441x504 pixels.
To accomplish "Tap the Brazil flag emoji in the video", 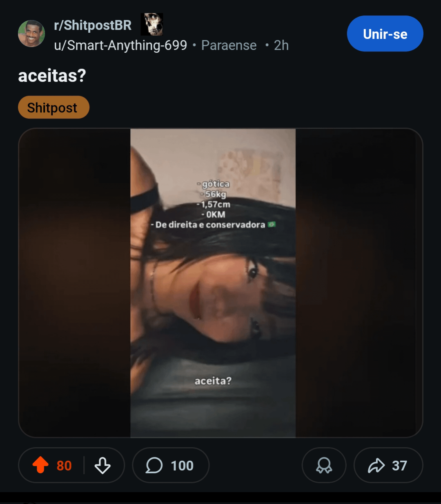I will pyautogui.click(x=272, y=224).
